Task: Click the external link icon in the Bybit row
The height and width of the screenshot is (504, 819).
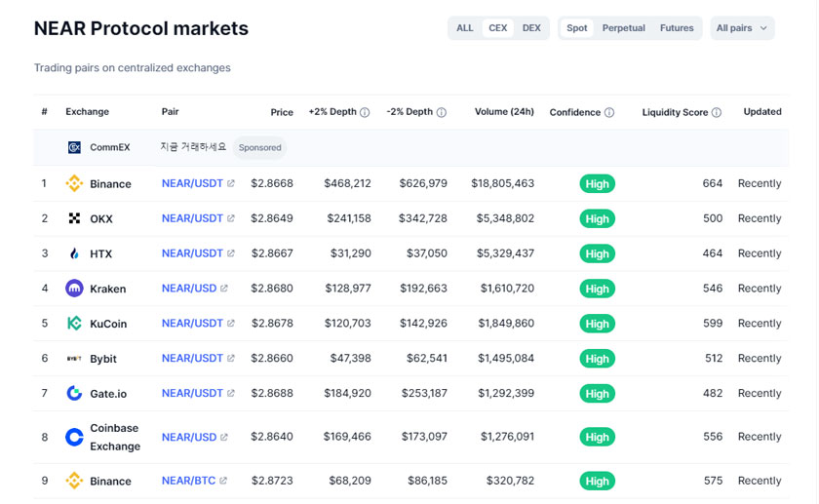Action: [x=231, y=359]
